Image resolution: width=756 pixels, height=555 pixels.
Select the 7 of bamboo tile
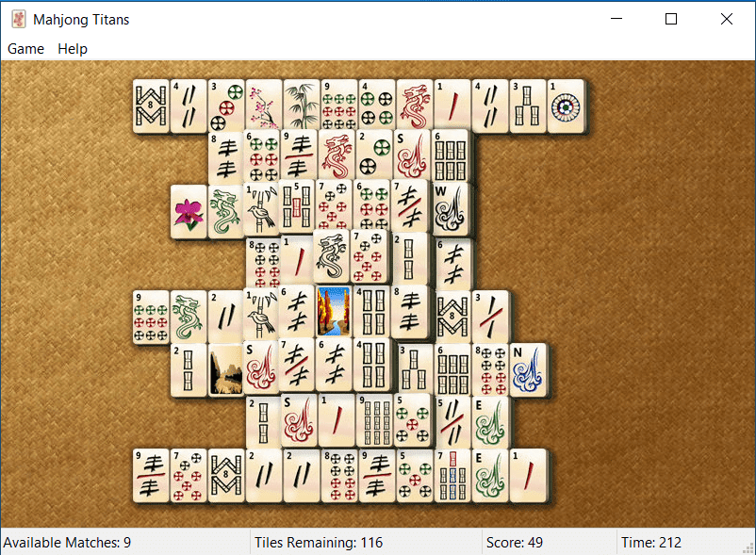coord(452,476)
